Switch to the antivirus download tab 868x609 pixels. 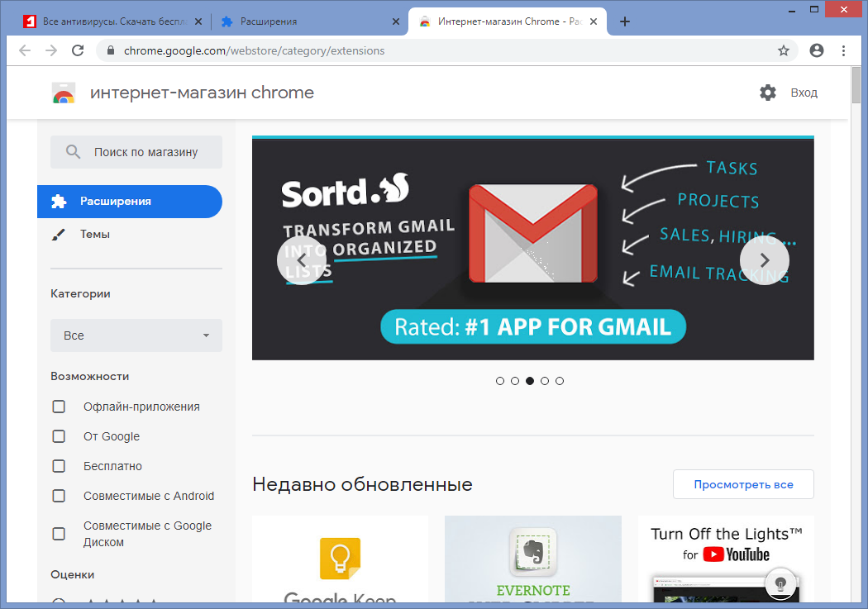tap(113, 21)
